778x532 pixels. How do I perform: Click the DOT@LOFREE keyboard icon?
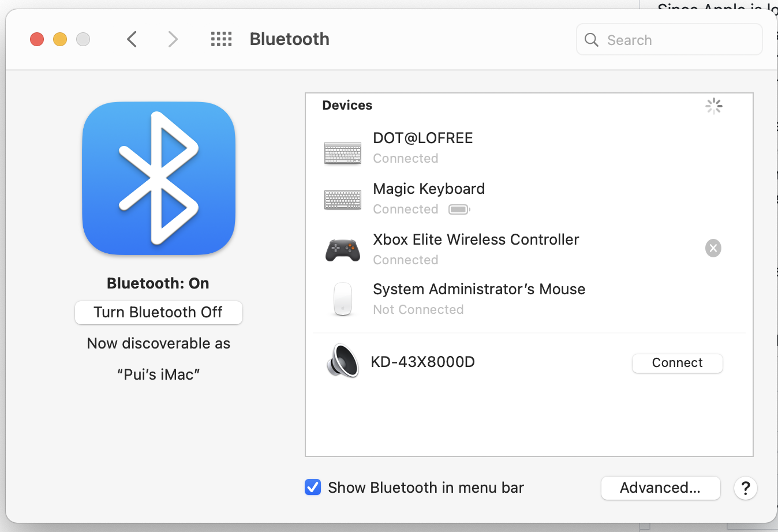pyautogui.click(x=343, y=153)
